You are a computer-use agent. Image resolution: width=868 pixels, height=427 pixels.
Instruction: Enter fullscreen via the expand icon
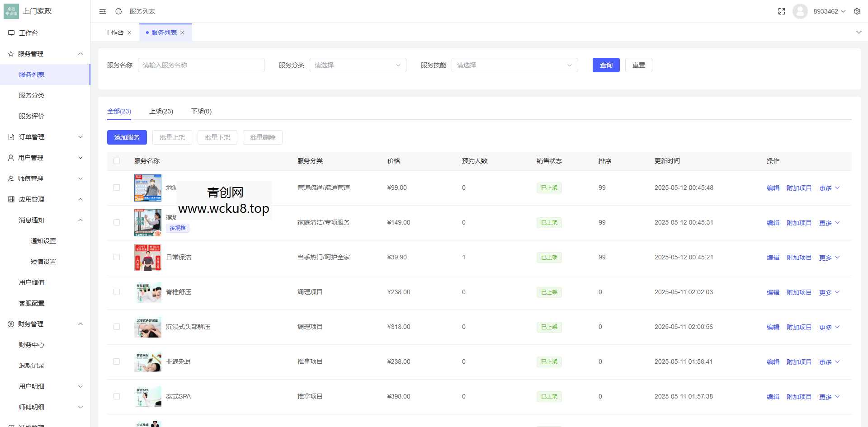coord(782,11)
